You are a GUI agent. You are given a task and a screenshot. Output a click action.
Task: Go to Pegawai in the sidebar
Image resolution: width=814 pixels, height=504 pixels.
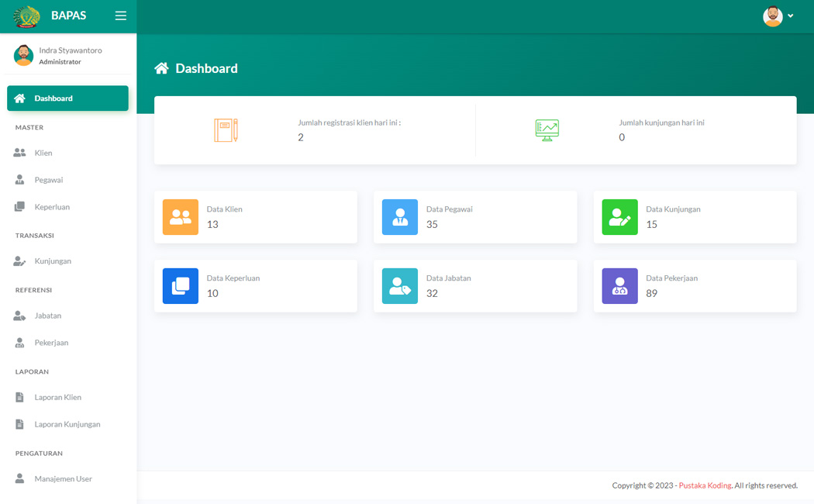(x=48, y=180)
